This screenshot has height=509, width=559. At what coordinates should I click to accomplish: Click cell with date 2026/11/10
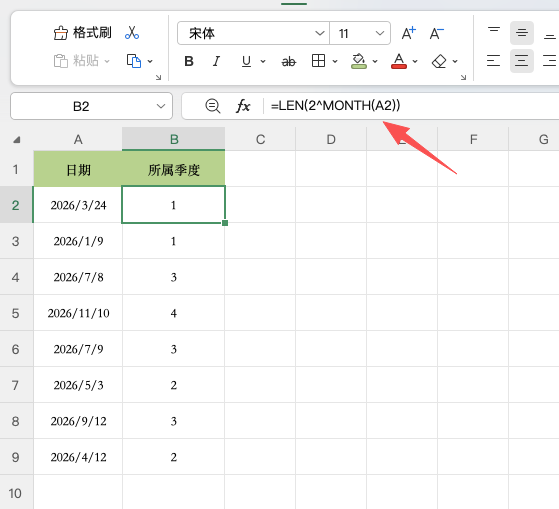[x=78, y=313]
